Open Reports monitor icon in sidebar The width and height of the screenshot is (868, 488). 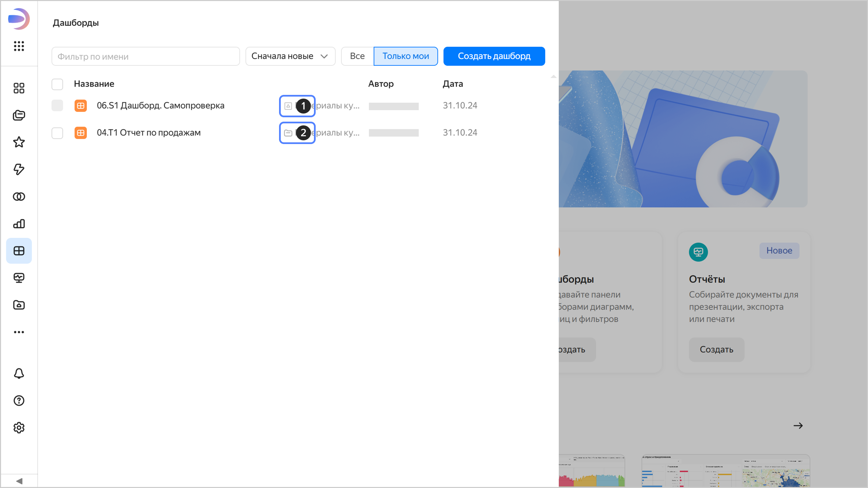19,278
